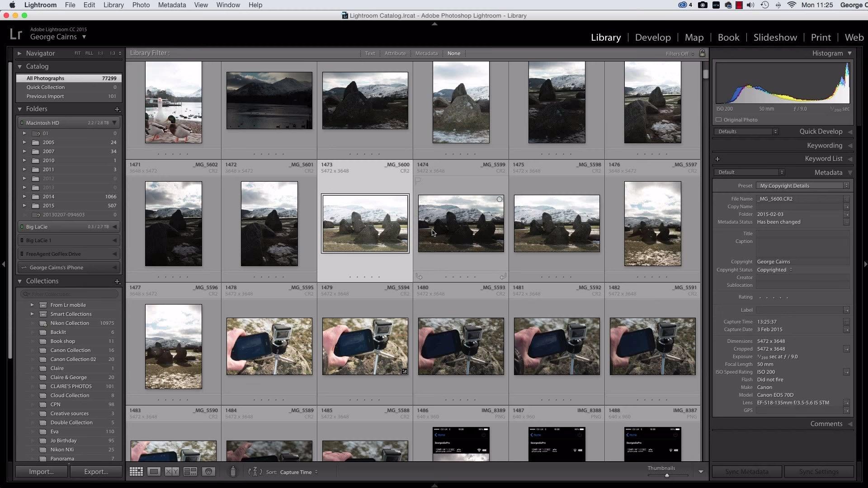Image resolution: width=868 pixels, height=488 pixels.
Task: Change Sort Capture Time dropdown
Action: [x=298, y=472]
